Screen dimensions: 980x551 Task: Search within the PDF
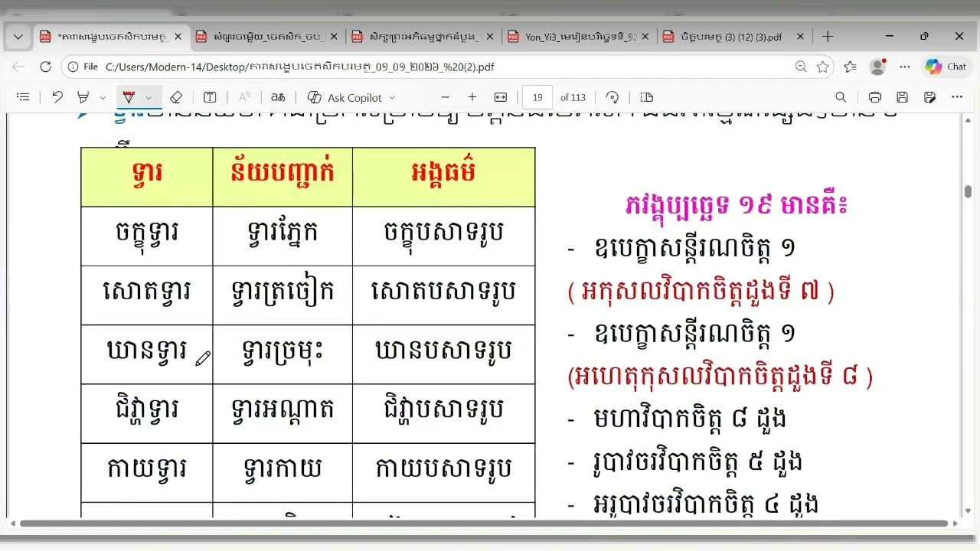click(x=841, y=97)
